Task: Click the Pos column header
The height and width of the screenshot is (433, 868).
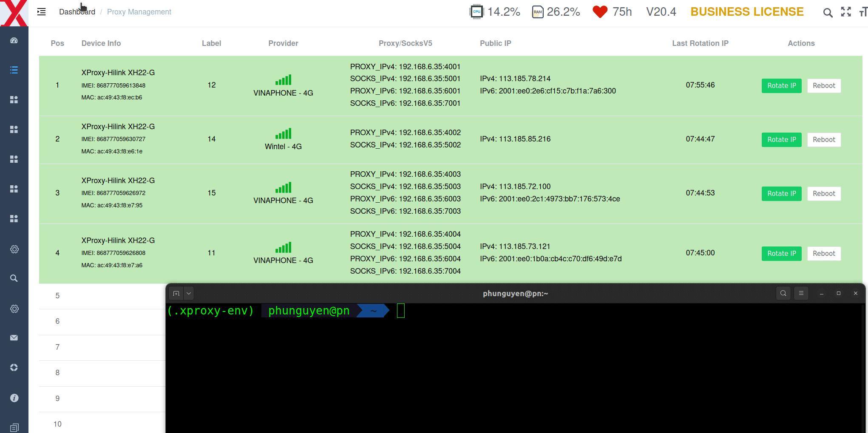Action: pyautogui.click(x=57, y=43)
